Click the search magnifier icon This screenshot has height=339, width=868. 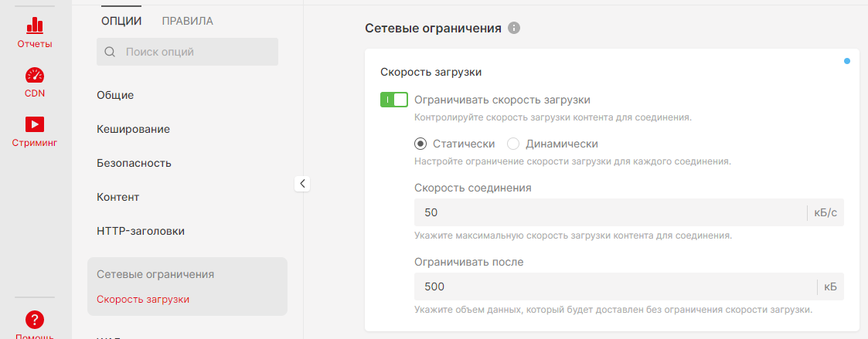(x=110, y=53)
